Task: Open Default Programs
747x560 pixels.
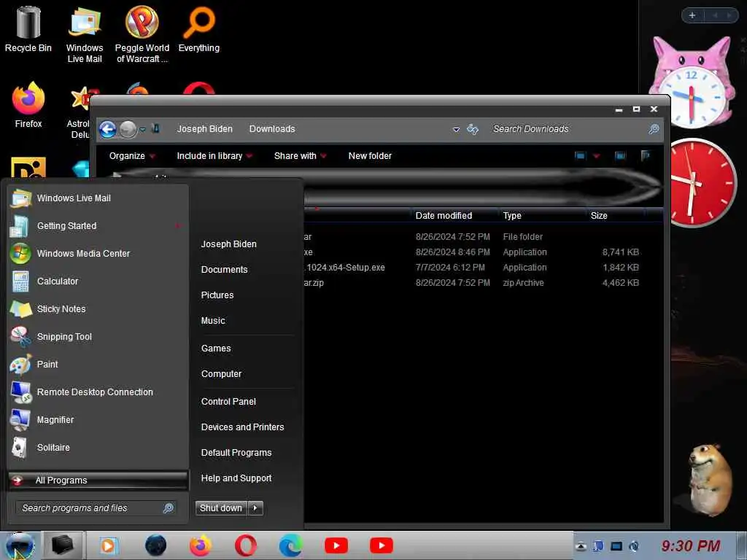Action: pyautogui.click(x=236, y=452)
